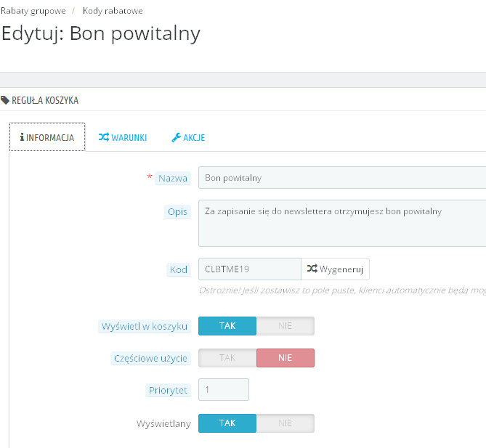The width and height of the screenshot is (486, 448).
Task: Enable Częściowe użycie with TAK
Action: (227, 358)
